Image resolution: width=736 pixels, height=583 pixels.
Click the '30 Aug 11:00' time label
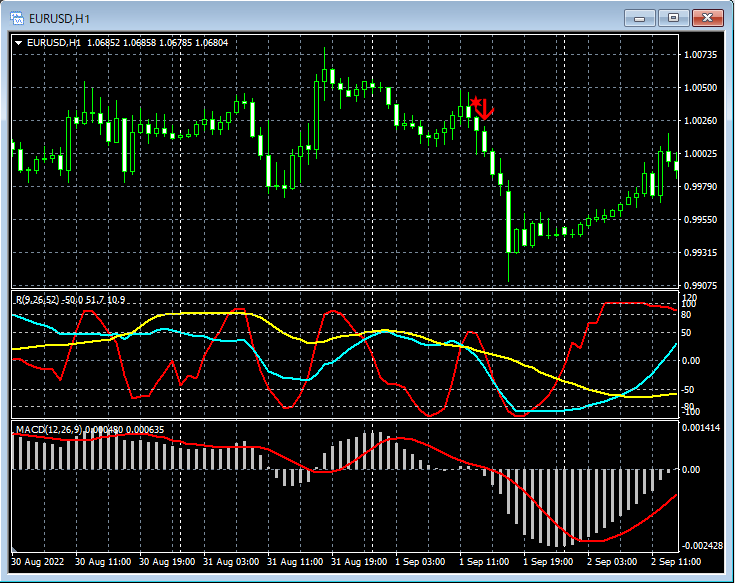[x=103, y=562]
